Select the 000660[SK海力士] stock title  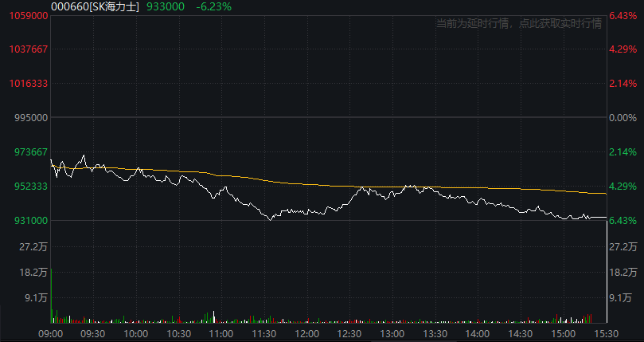(95, 6)
